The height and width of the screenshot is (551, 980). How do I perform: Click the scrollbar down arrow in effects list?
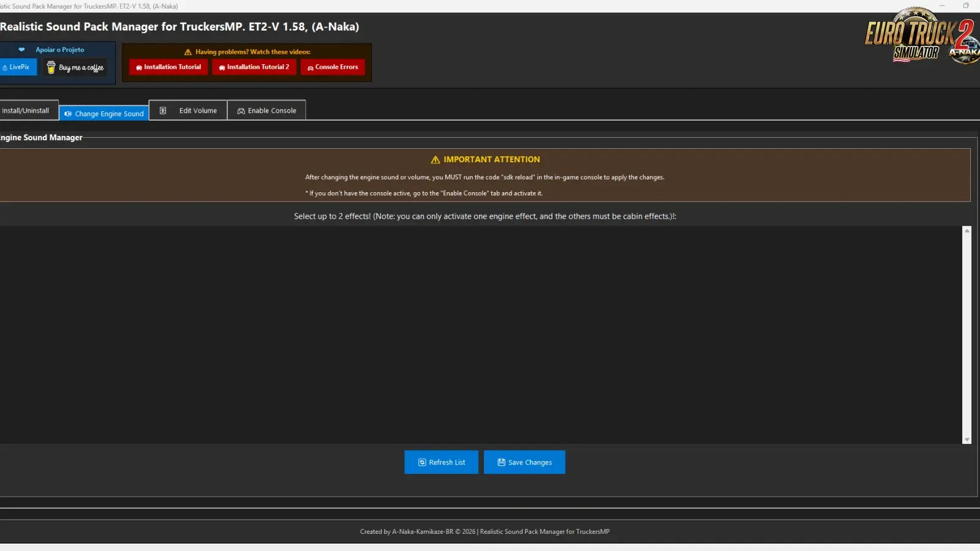[x=967, y=440]
